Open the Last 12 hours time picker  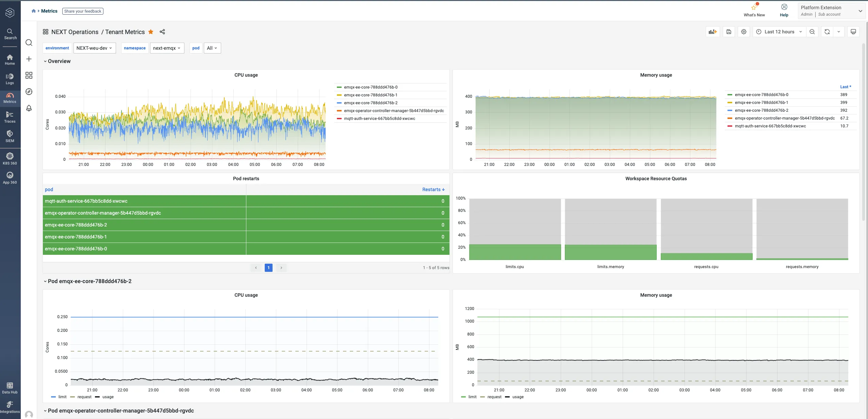tap(779, 32)
